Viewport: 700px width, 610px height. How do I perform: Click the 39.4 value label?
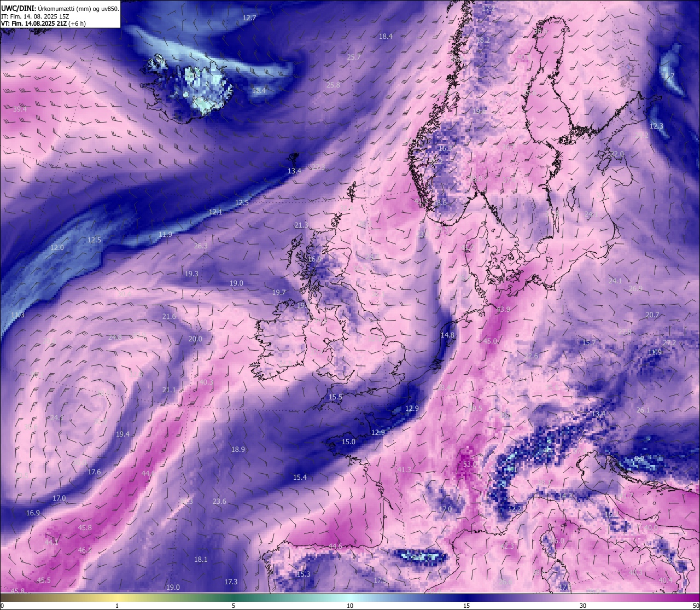pos(20,109)
